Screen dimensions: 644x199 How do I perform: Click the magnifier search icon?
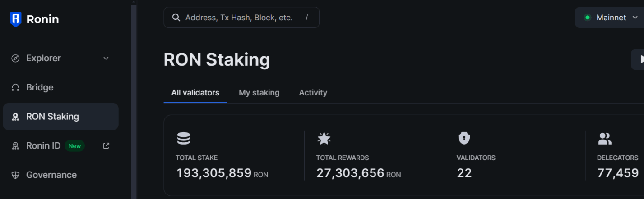point(176,18)
